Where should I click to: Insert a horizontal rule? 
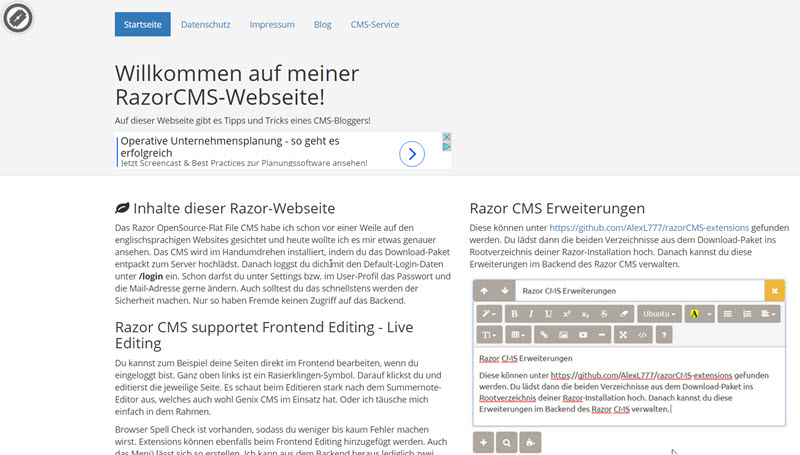602,335
